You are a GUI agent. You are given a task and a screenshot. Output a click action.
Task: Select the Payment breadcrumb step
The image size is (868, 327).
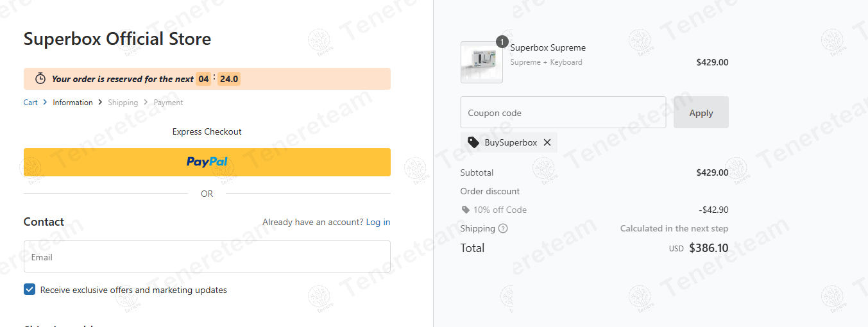[x=168, y=103]
